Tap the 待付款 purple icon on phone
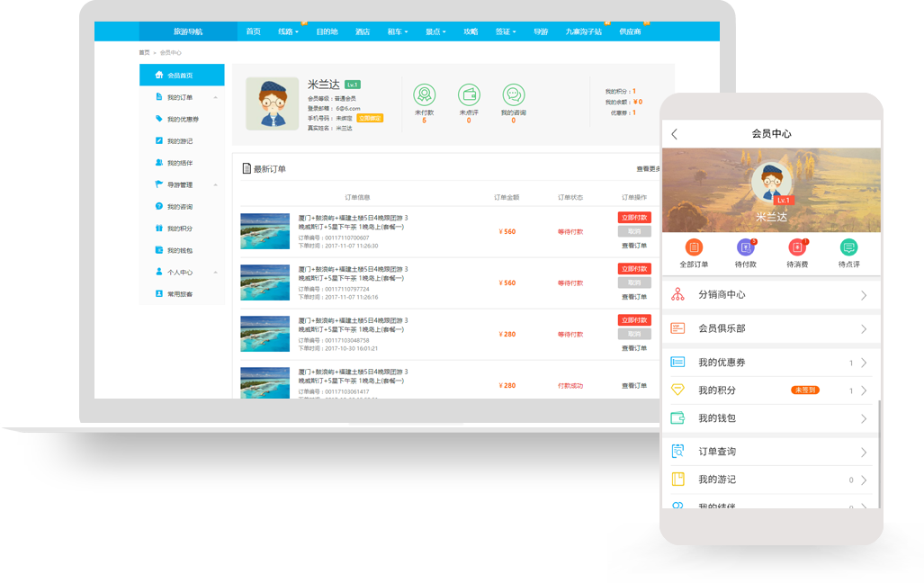The image size is (924, 583). (745, 247)
